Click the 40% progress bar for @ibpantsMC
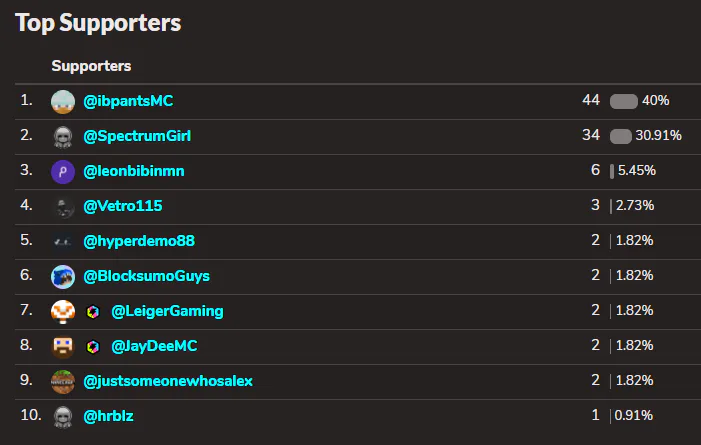The width and height of the screenshot is (701, 445). click(623, 101)
